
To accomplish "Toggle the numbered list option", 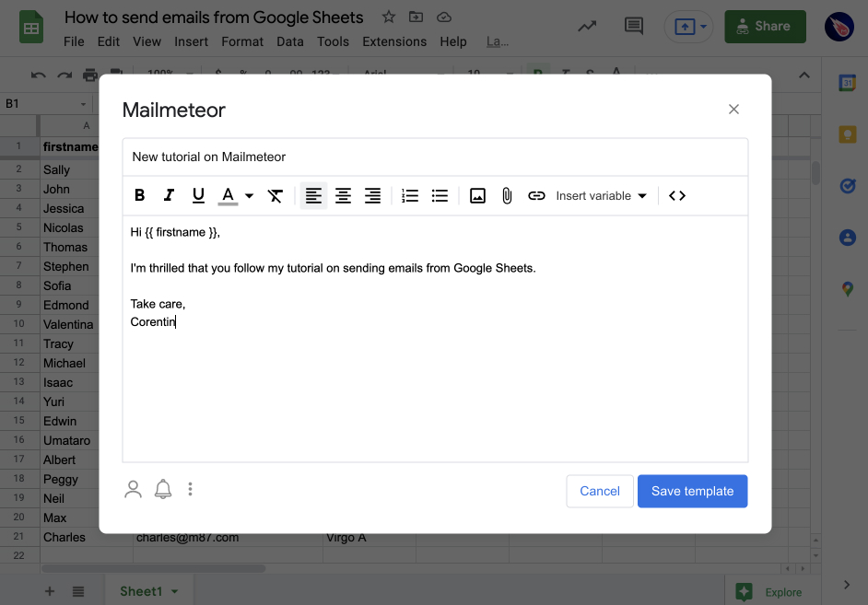I will [x=410, y=195].
